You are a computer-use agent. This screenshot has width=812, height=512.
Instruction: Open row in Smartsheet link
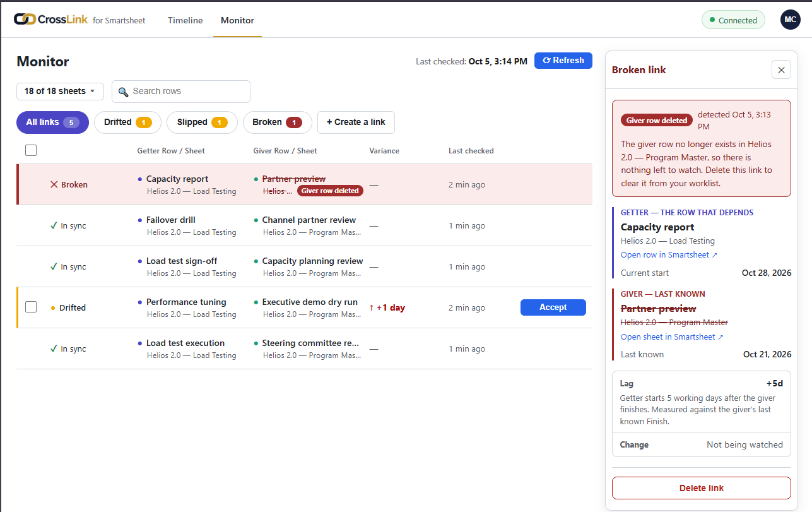[x=669, y=255]
